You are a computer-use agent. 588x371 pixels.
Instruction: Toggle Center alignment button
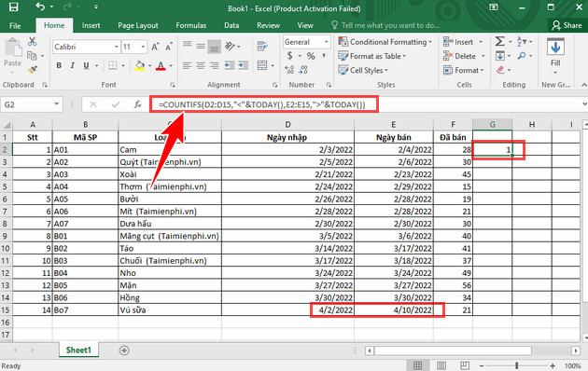tap(201, 66)
